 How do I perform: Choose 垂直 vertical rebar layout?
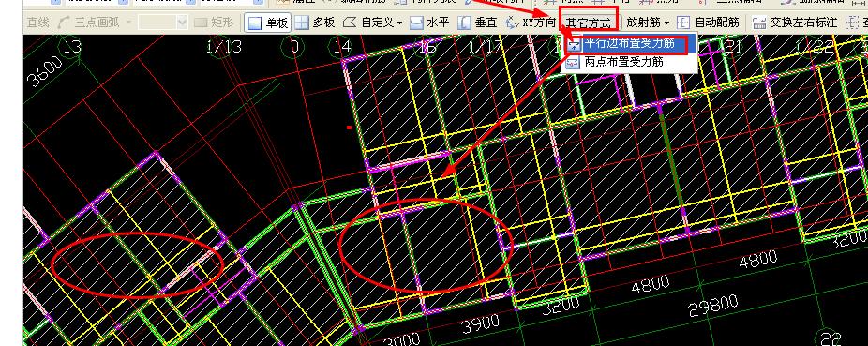coord(478,23)
